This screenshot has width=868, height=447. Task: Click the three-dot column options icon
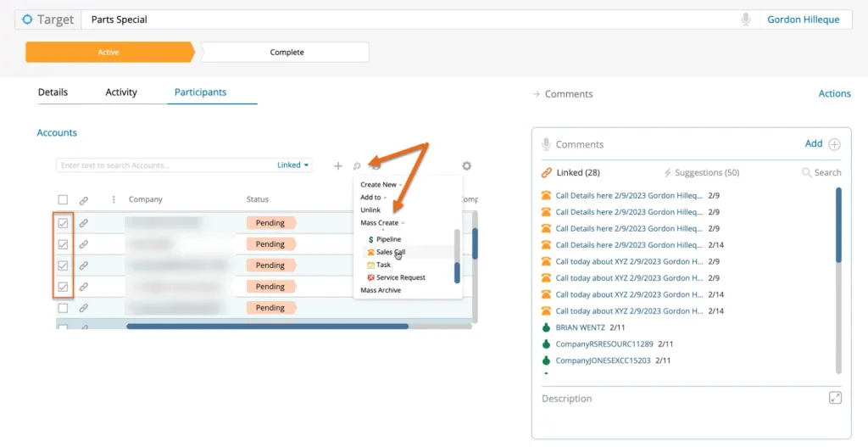tap(114, 200)
